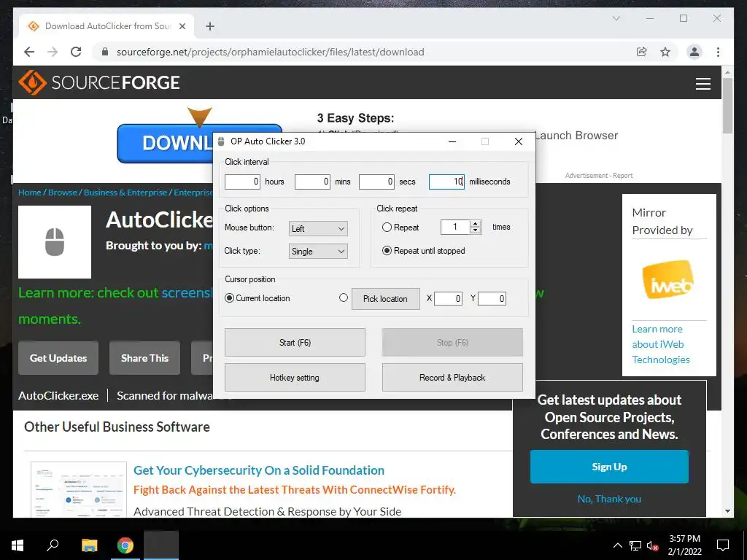Screen dimensions: 747x560
Task: Select the Repeat times radio button
Action: click(x=387, y=227)
